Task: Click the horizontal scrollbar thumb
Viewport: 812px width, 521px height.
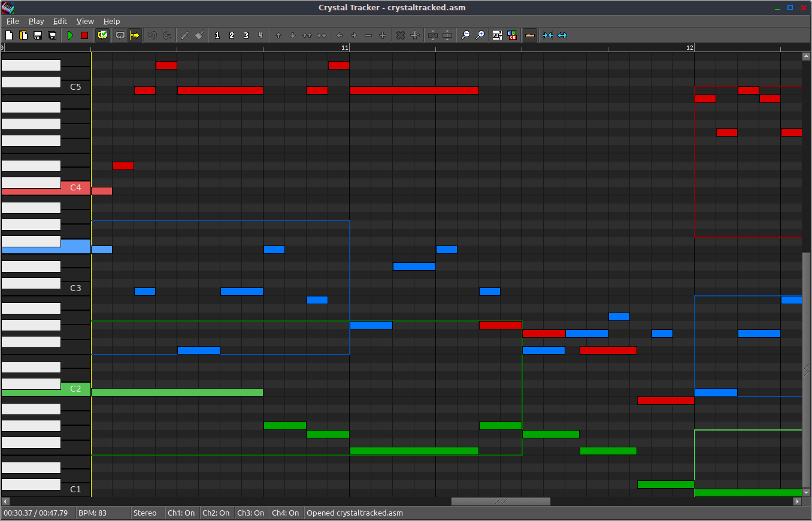Action: [500, 501]
